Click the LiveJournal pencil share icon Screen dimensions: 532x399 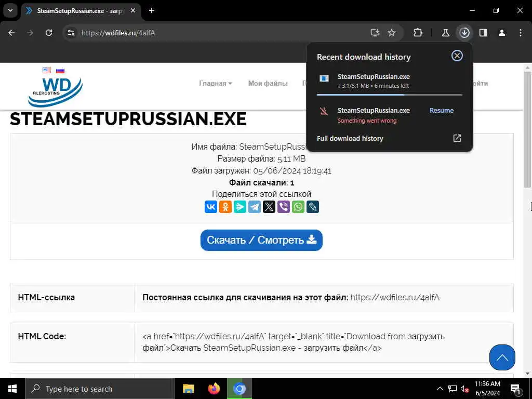[313, 207]
